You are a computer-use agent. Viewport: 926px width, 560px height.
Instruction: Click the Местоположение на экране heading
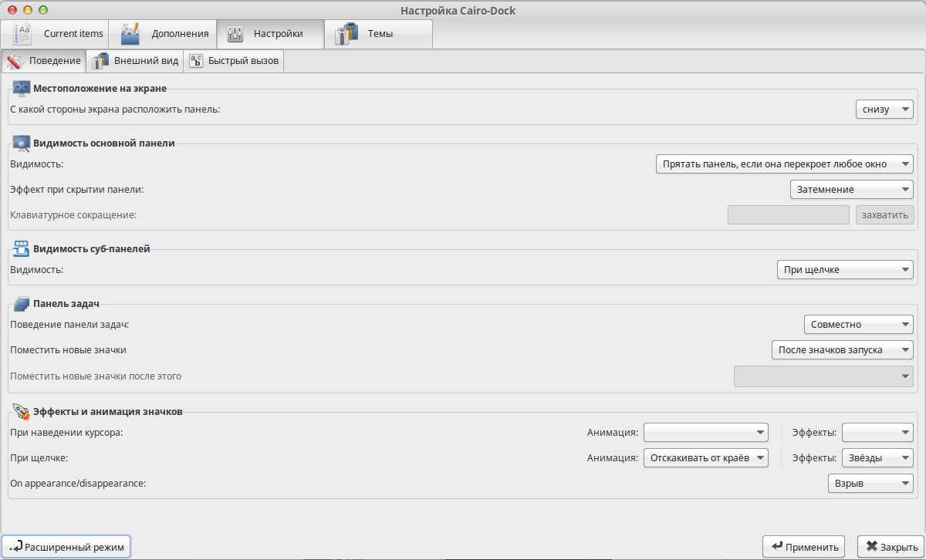click(100, 89)
